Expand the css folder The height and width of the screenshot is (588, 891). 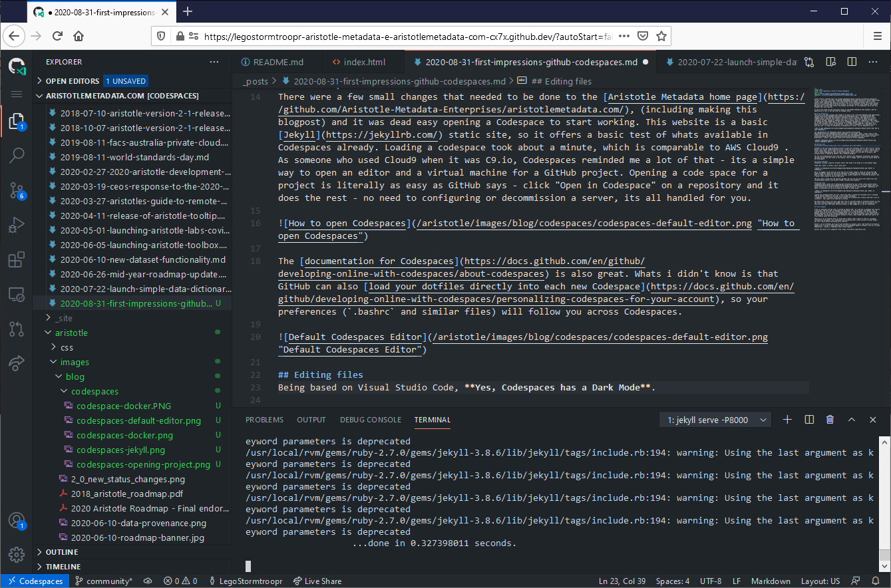point(133,347)
